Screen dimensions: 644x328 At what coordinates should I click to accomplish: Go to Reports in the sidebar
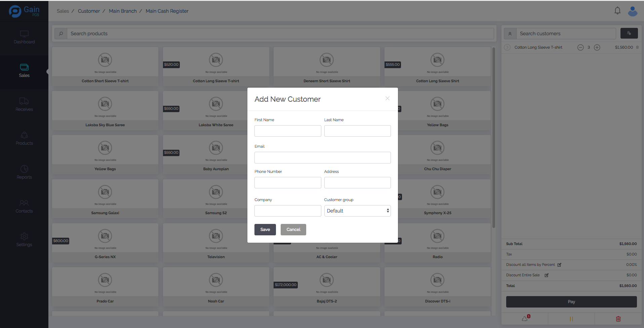pos(24,172)
